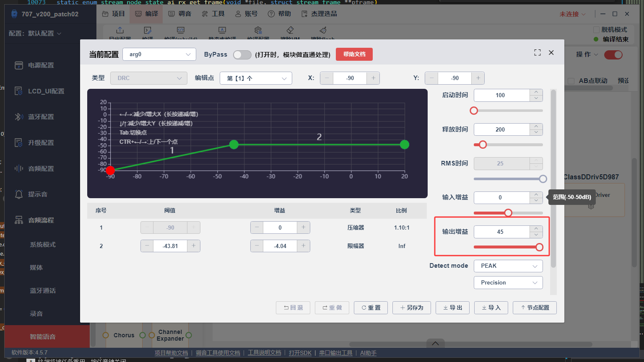Open the 编辑点 dropdown
The width and height of the screenshot is (644, 362).
tap(256, 78)
